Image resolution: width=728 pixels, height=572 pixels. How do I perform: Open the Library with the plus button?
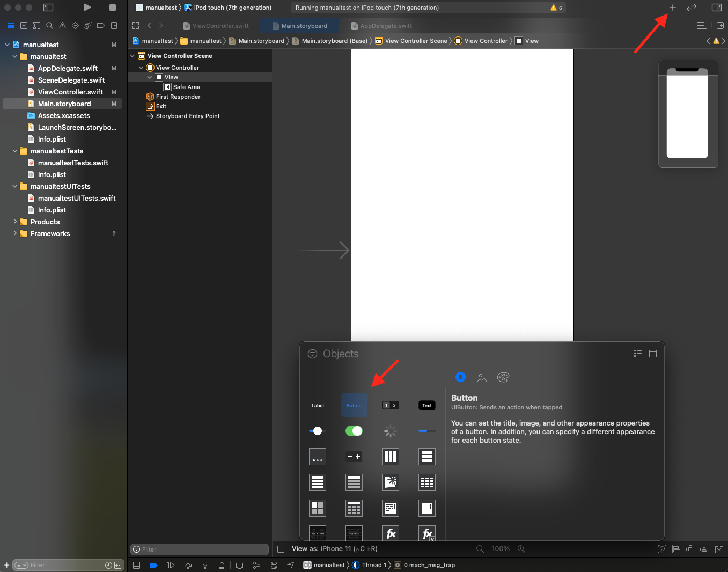pyautogui.click(x=672, y=8)
